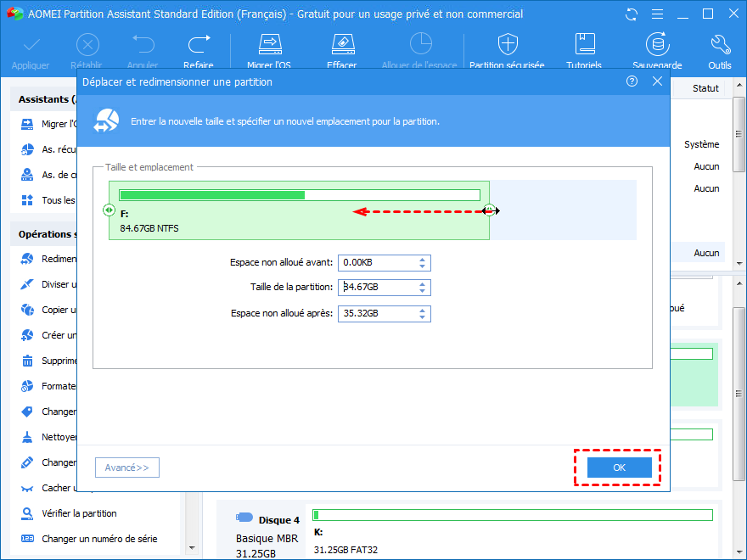Click the Statut column header

tap(705, 88)
